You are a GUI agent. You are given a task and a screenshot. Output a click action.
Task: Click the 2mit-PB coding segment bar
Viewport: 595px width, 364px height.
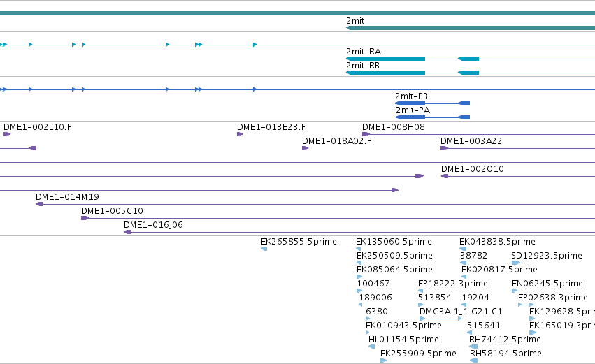pyautogui.click(x=410, y=103)
